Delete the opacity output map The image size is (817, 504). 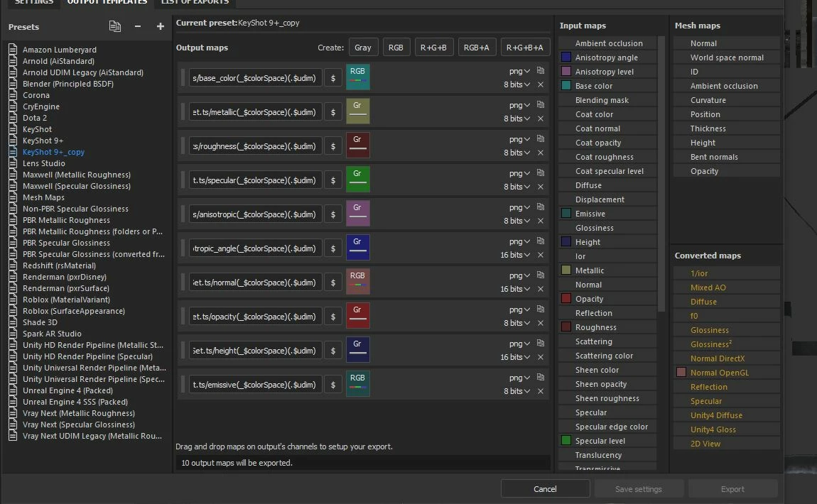541,323
